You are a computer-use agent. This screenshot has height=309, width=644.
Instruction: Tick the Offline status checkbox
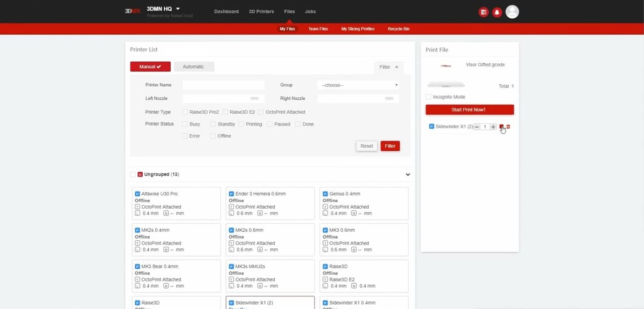tap(213, 136)
